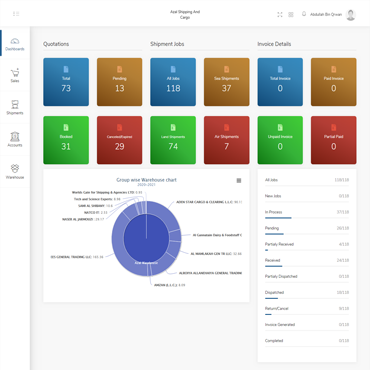This screenshot has height=370, width=370.
Task: Click document icon on Total quotations card
Action: point(66,69)
